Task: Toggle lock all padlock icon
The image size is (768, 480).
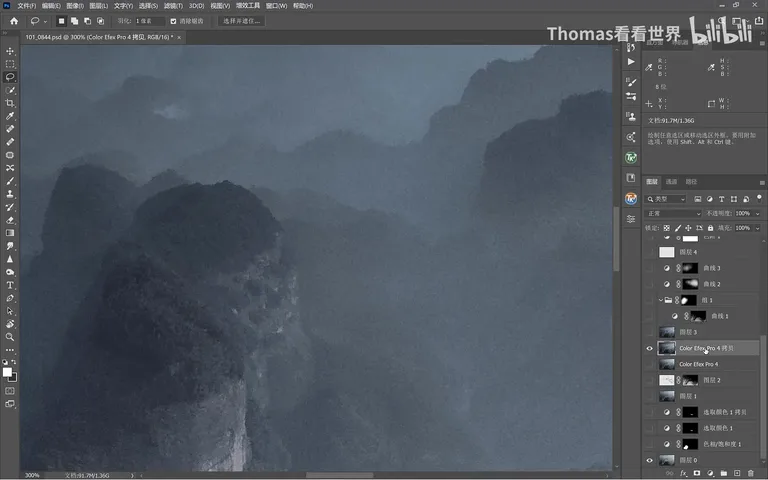Action: [710, 228]
